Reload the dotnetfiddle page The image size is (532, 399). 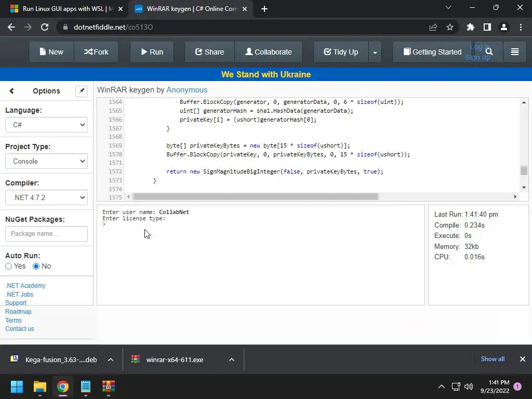tap(45, 27)
